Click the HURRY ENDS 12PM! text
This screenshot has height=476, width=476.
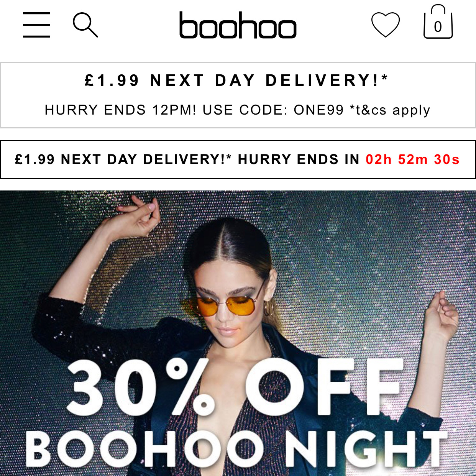click(120, 110)
